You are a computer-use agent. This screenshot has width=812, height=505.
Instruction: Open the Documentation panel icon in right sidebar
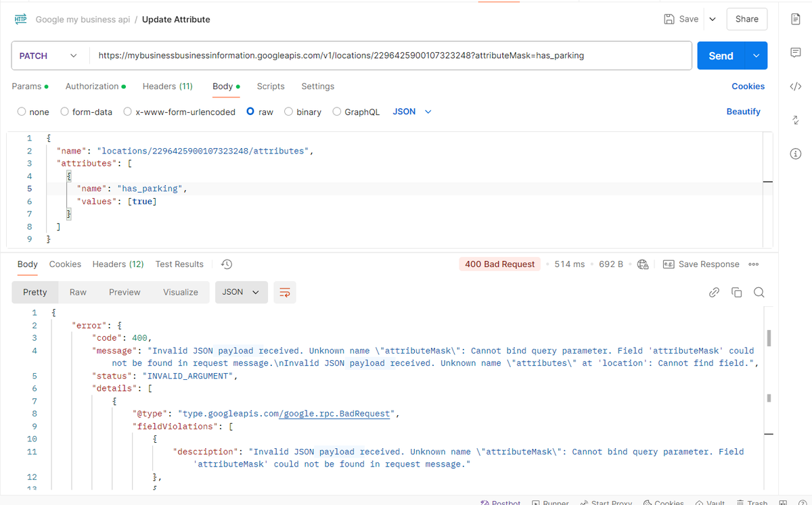(x=796, y=19)
